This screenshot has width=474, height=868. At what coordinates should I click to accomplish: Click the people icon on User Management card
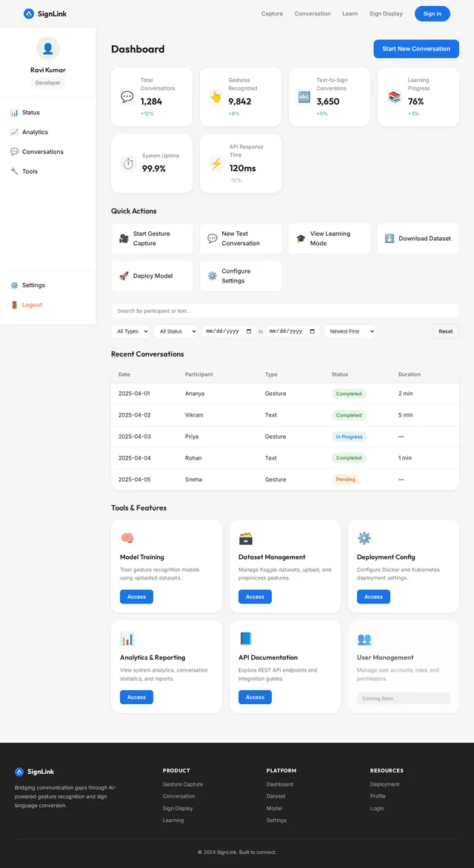click(364, 639)
